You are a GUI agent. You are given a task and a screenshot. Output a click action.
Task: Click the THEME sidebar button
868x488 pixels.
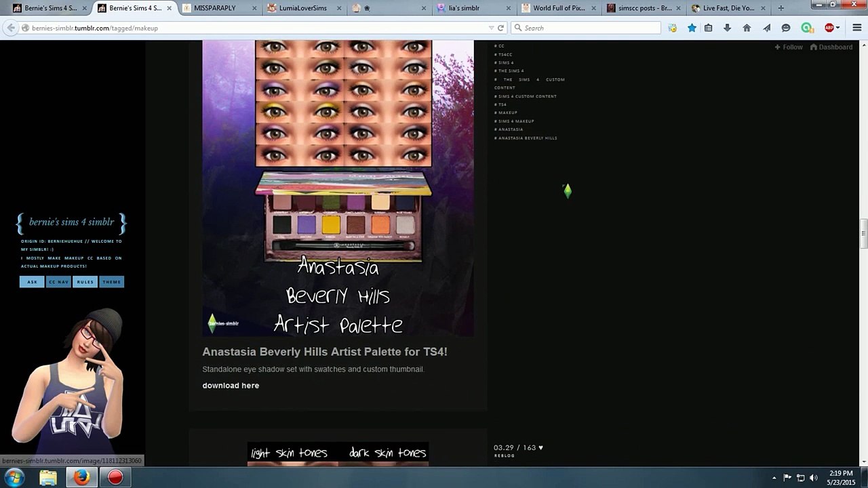112,282
